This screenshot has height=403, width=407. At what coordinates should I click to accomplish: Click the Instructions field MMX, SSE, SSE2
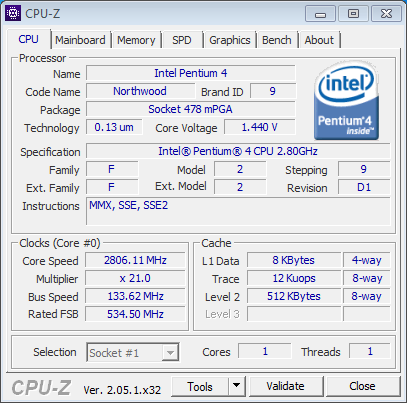coord(238,212)
